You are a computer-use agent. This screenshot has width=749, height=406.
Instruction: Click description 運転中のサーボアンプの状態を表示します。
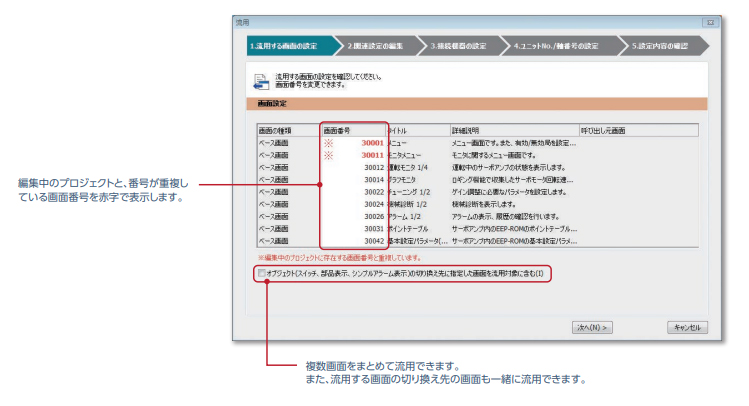[509, 168]
